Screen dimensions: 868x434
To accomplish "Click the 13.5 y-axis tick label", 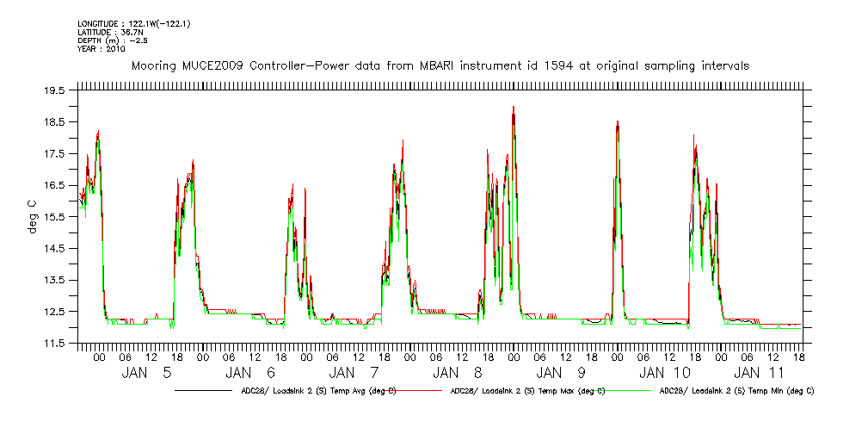I will (55, 280).
